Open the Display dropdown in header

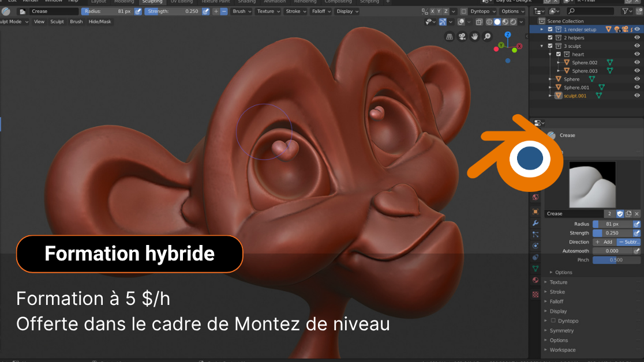tap(347, 12)
